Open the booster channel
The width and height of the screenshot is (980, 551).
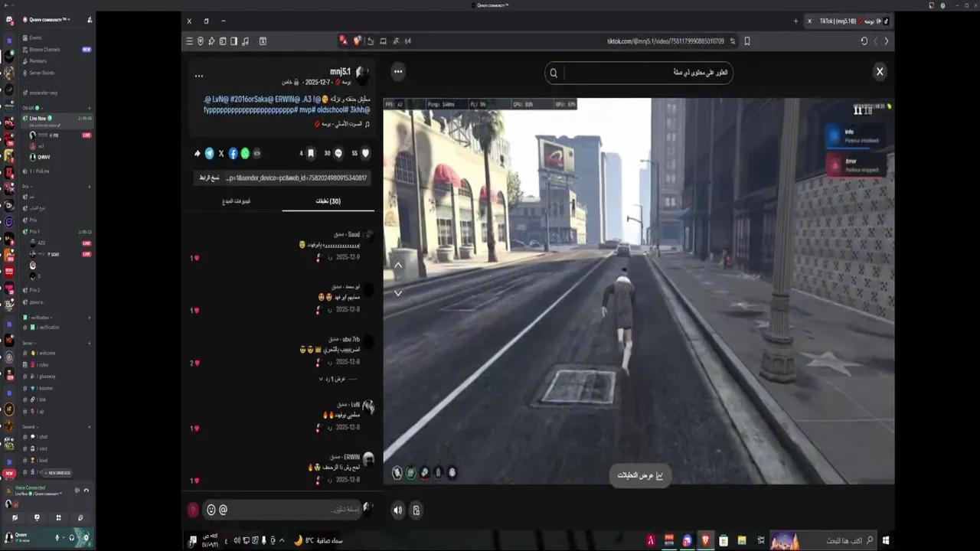tap(56, 388)
